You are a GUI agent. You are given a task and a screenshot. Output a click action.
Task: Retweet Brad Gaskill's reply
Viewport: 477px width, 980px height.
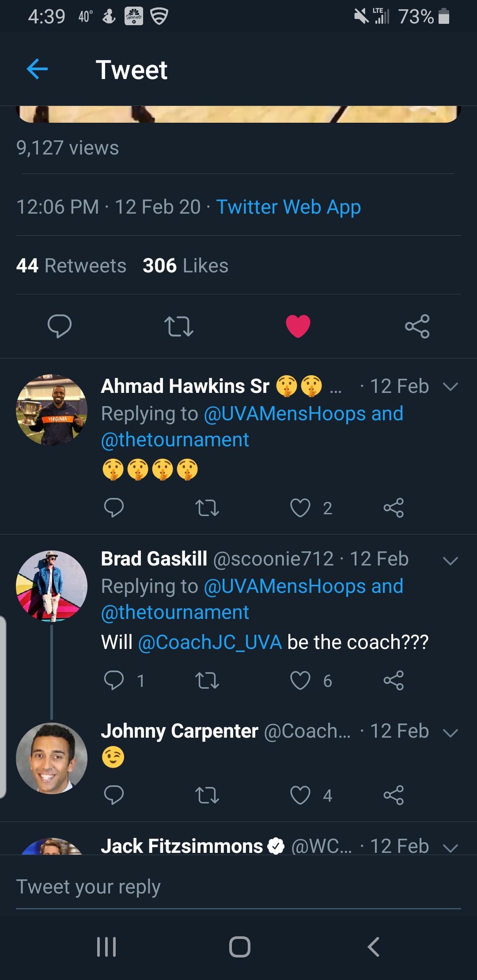(207, 680)
